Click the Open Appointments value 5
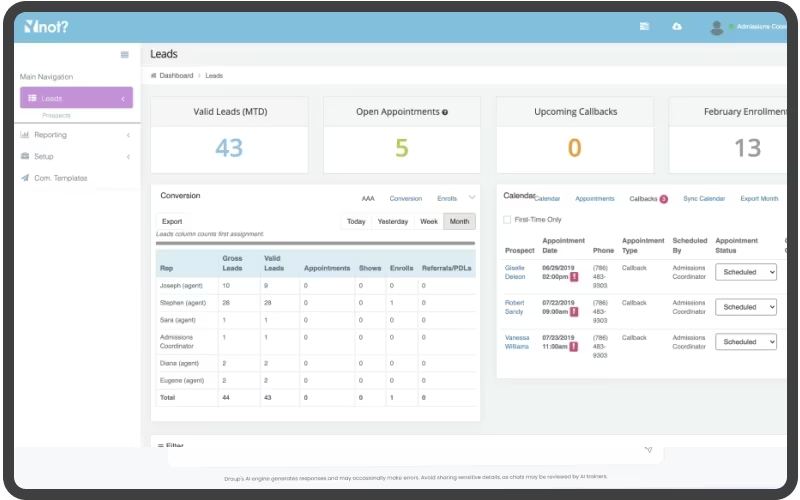Screen dimensions: 800x500 point(402,148)
